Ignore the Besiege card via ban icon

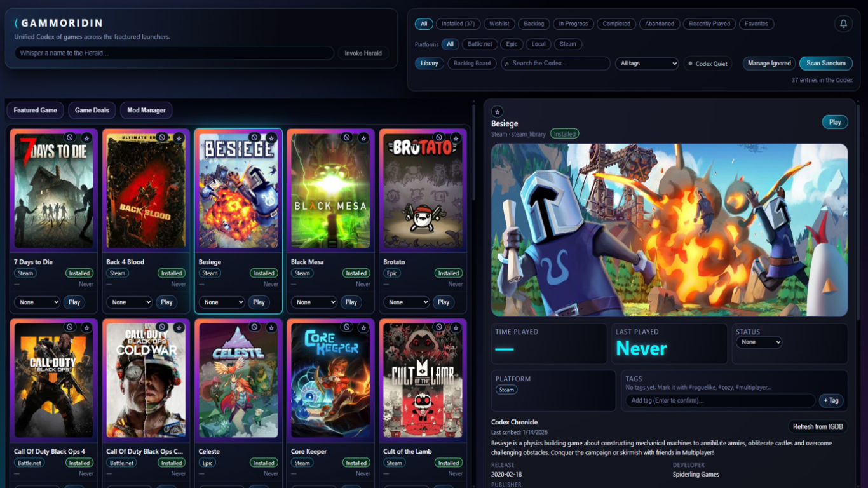(254, 137)
